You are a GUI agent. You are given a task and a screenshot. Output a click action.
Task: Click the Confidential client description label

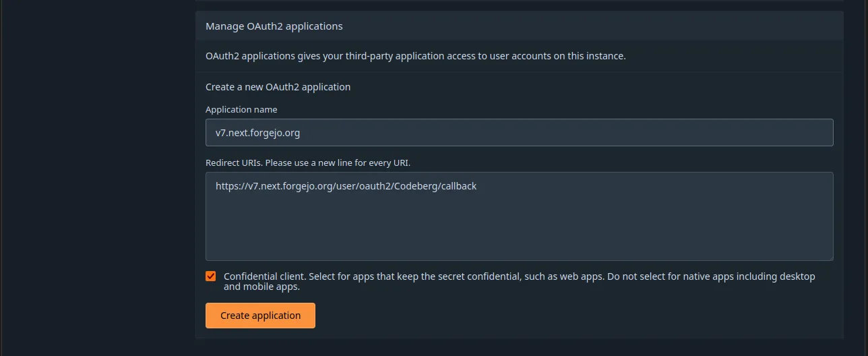click(520, 281)
